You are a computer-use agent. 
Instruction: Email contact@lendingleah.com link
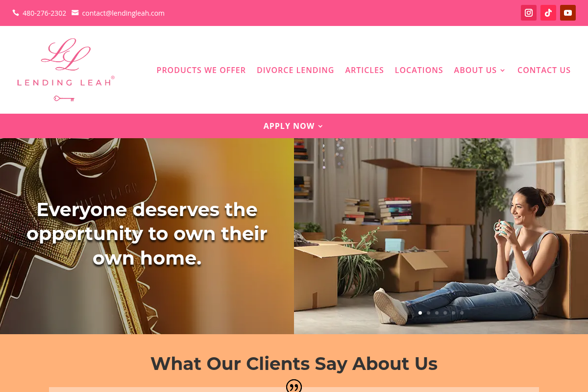123,13
